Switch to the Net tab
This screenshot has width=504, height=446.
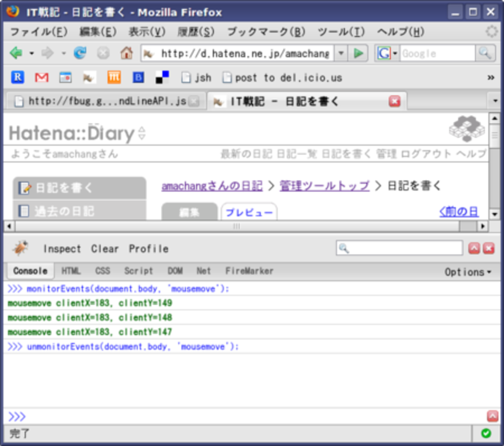[x=204, y=271]
